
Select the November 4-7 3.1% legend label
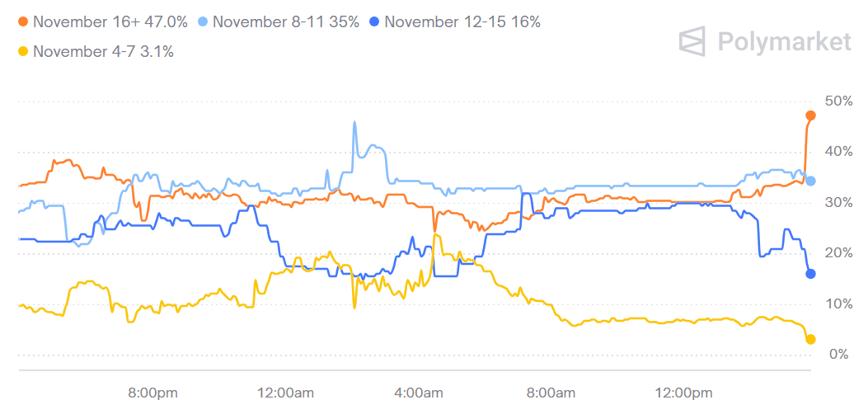103,52
